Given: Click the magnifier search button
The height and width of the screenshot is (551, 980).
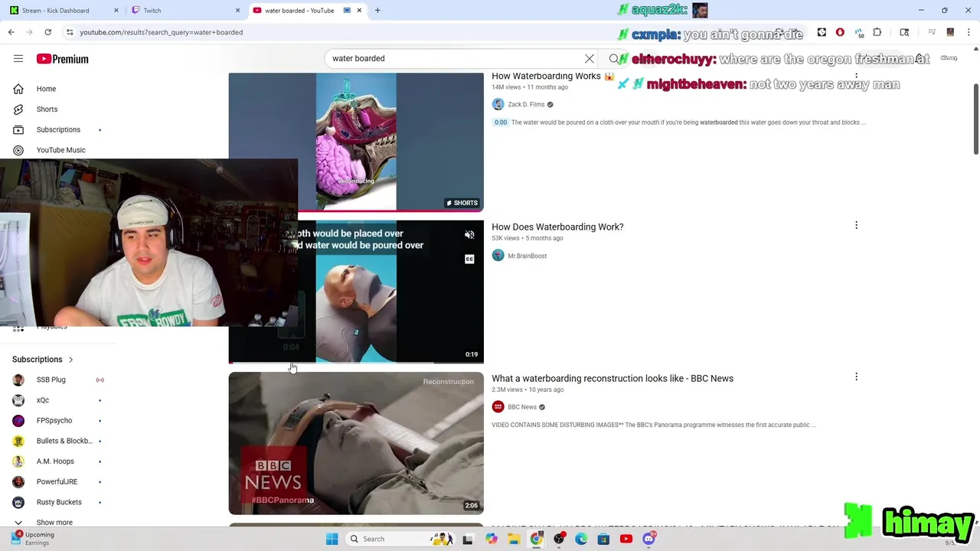Looking at the screenshot, I should tap(614, 58).
